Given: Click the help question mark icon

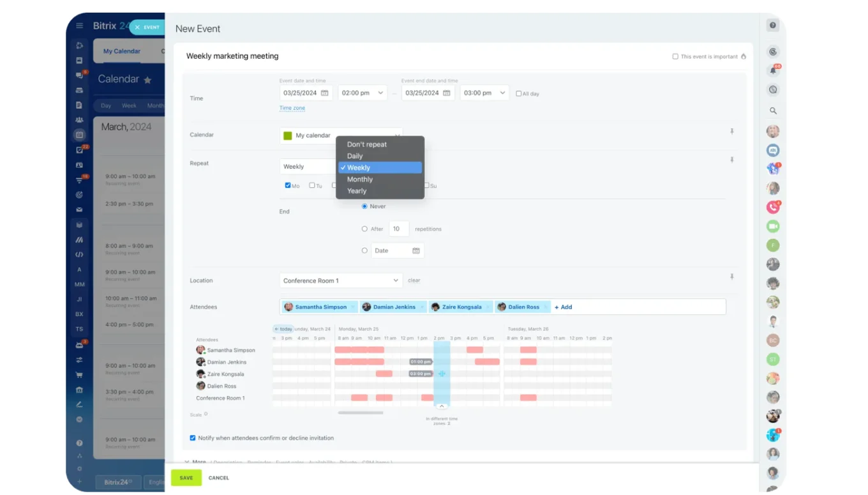Looking at the screenshot, I should coord(773,26).
